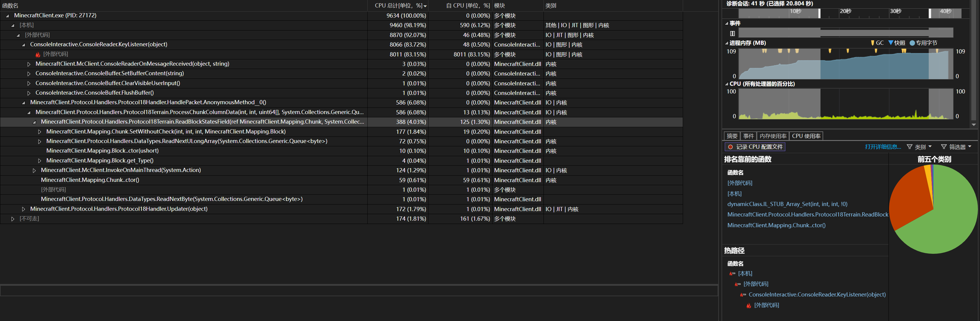The width and height of the screenshot is (980, 321).
Task: Click the pause-lane icon under 事件 track
Action: coord(732,33)
